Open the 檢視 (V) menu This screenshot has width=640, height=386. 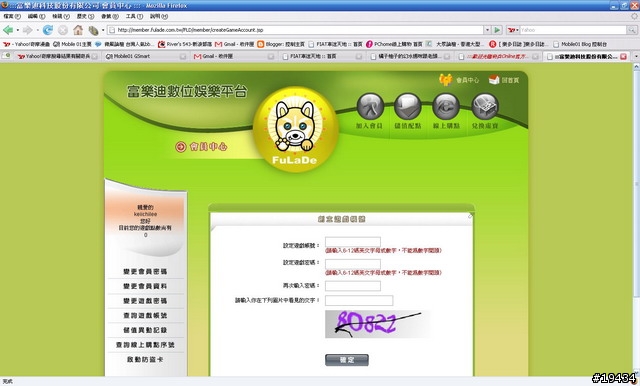[x=61, y=16]
